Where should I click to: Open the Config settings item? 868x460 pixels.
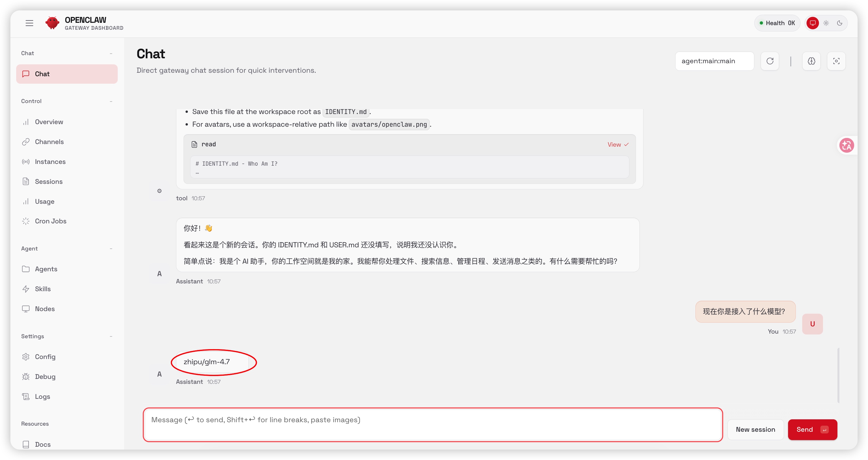click(45, 356)
